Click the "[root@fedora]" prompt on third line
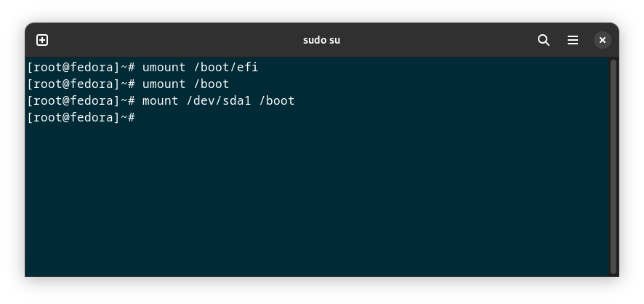This screenshot has height=304, width=644. click(73, 100)
